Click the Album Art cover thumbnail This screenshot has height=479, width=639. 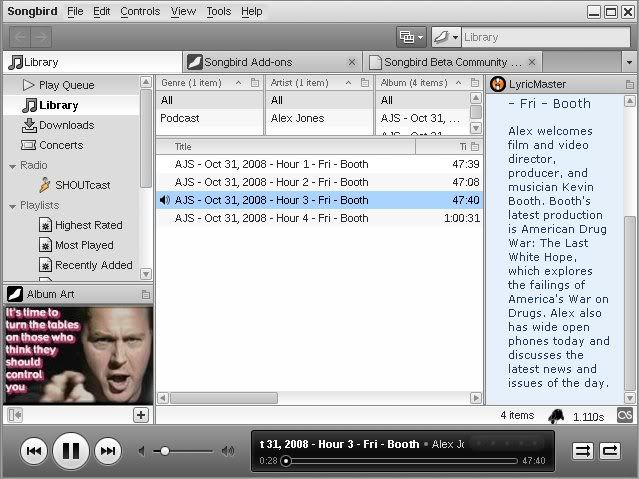[x=78, y=355]
